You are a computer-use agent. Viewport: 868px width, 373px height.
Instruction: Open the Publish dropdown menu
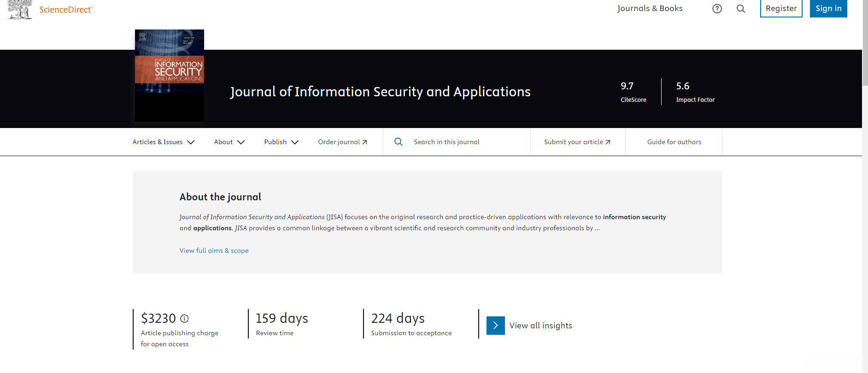click(x=281, y=142)
